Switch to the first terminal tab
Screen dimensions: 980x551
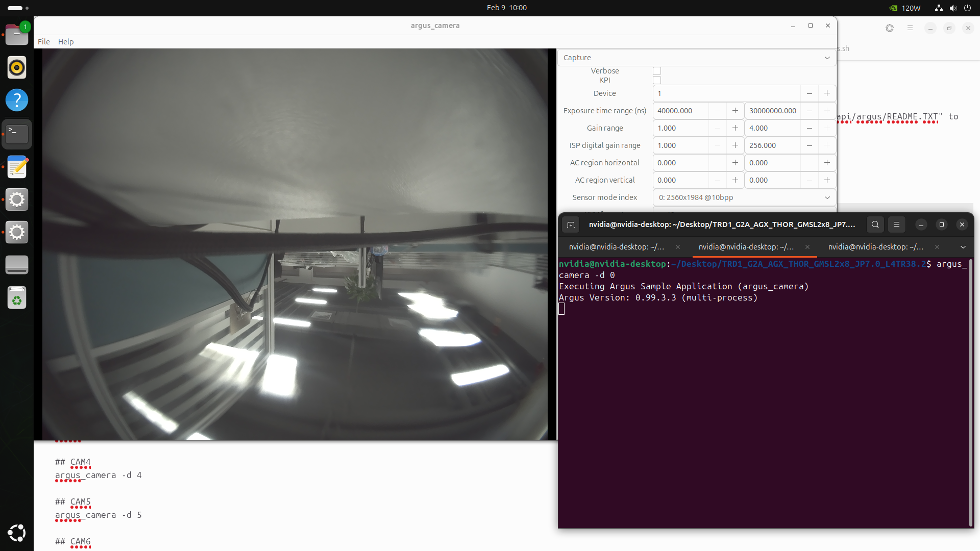(617, 247)
